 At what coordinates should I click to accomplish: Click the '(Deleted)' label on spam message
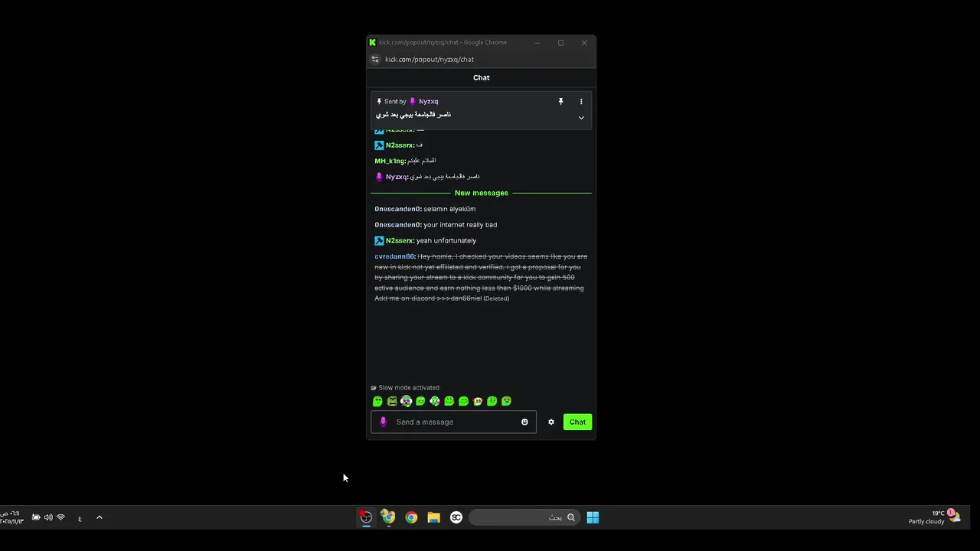pos(496,298)
